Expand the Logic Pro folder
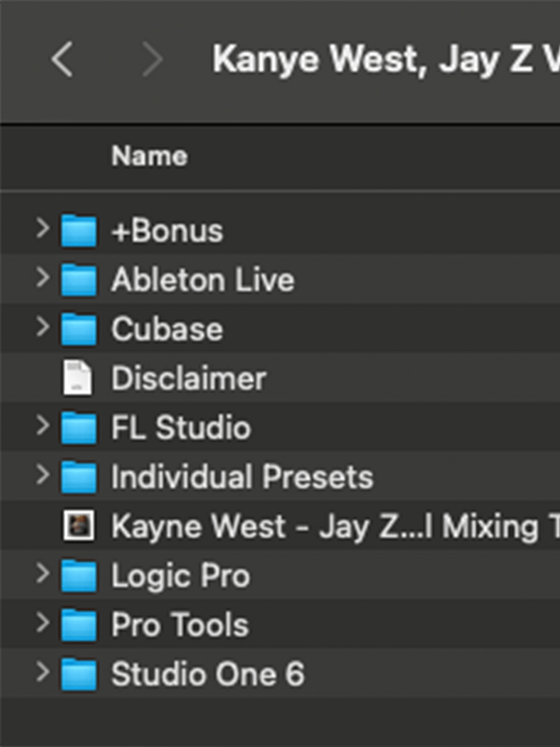Image resolution: width=560 pixels, height=747 pixels. pos(43,573)
